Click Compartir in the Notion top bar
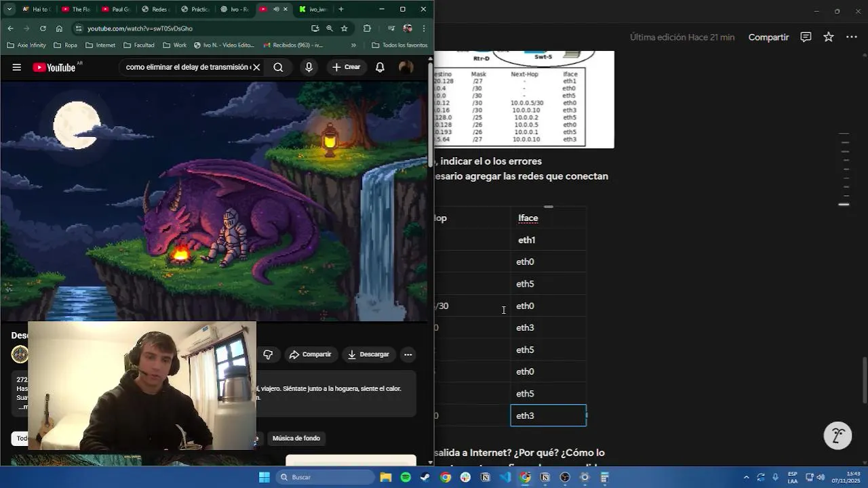Viewport: 868px width, 488px height. (768, 37)
